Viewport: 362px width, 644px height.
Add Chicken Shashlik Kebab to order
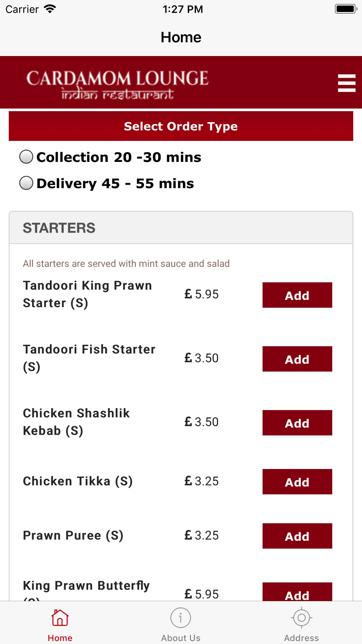[297, 422]
